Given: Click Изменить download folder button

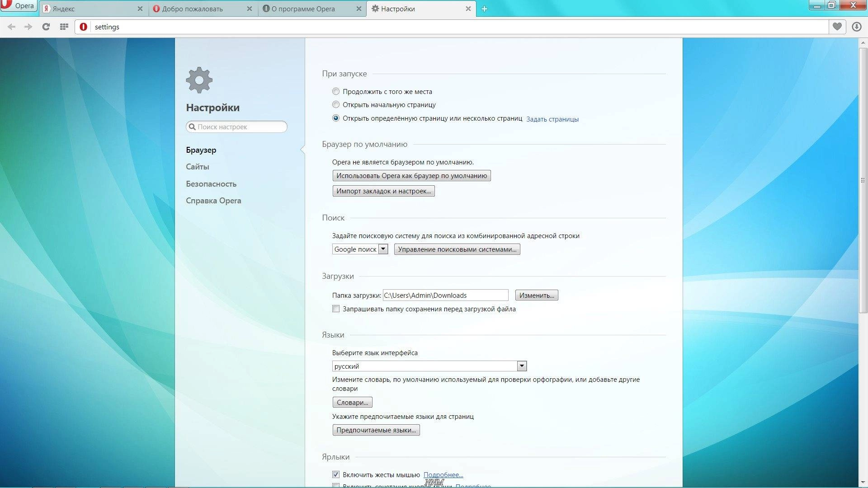Looking at the screenshot, I should tap(537, 296).
